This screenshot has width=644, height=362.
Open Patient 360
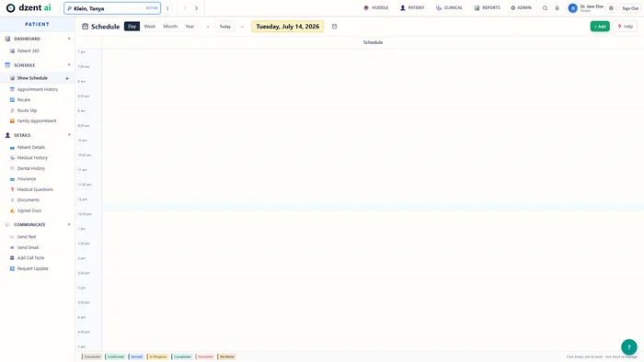click(x=28, y=51)
